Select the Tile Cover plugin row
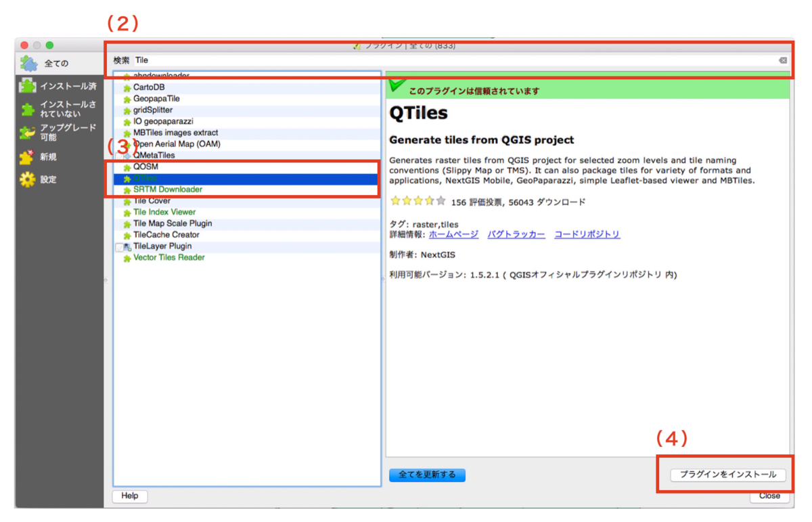Viewport: 812px width, 522px height. click(x=247, y=201)
